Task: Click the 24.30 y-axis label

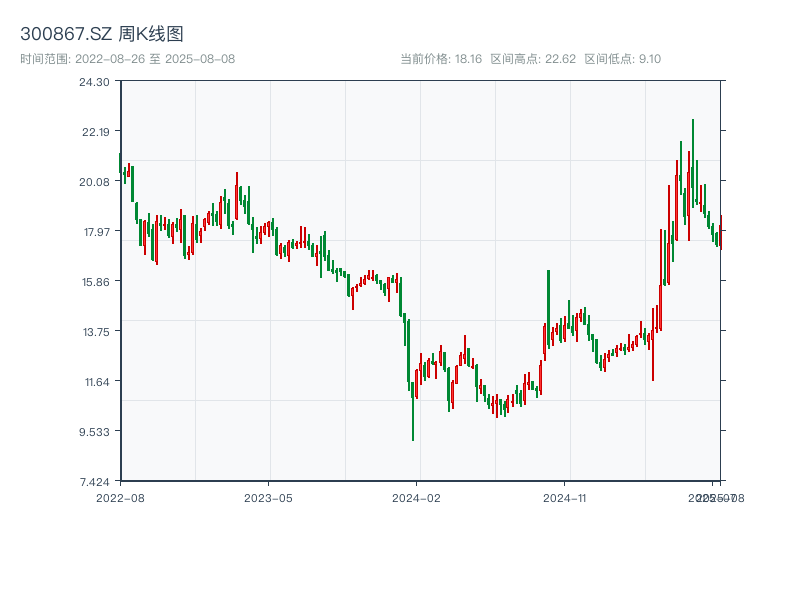Action: (95, 82)
